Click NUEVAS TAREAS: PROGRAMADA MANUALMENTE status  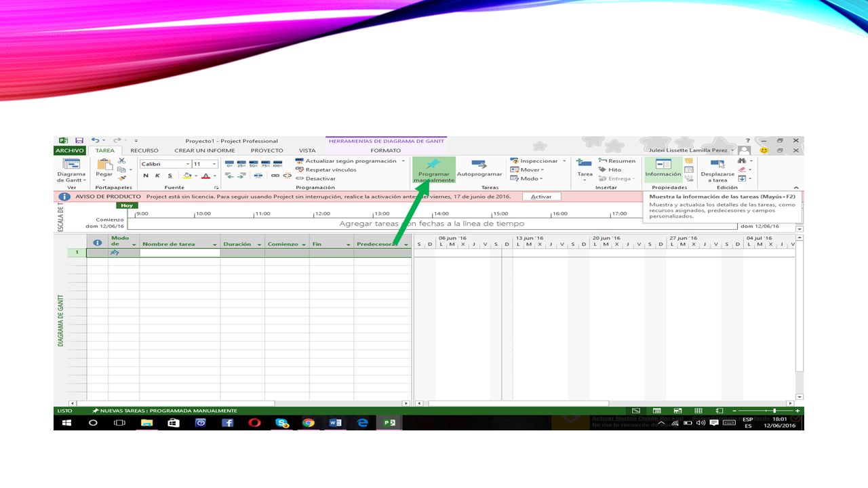tap(165, 411)
